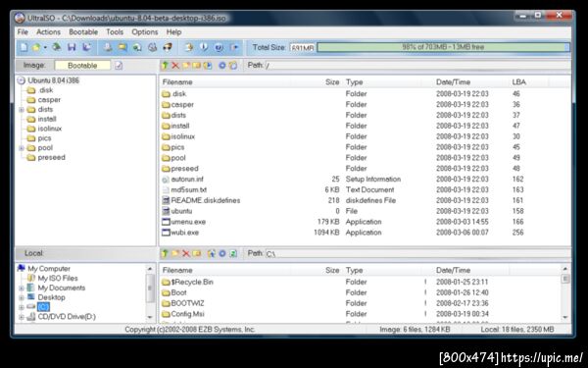Click the Up arrow in the image pane toolbar
Image resolution: width=588 pixels, height=368 pixels.
point(165,66)
